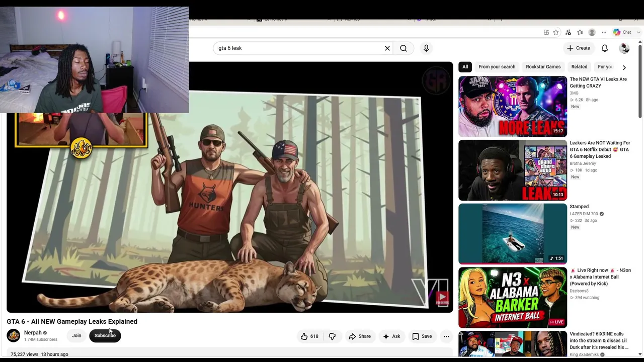Open more actions three-dot menu under video
The width and height of the screenshot is (644, 362).
[446, 336]
